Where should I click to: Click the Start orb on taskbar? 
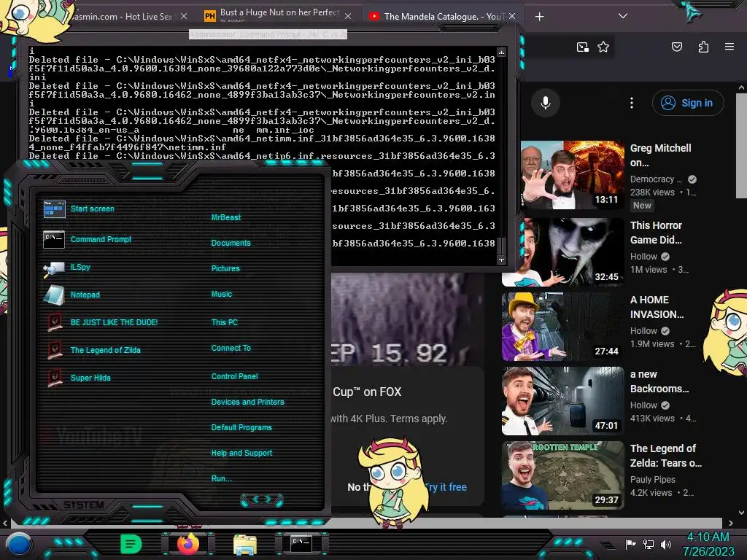point(19,544)
